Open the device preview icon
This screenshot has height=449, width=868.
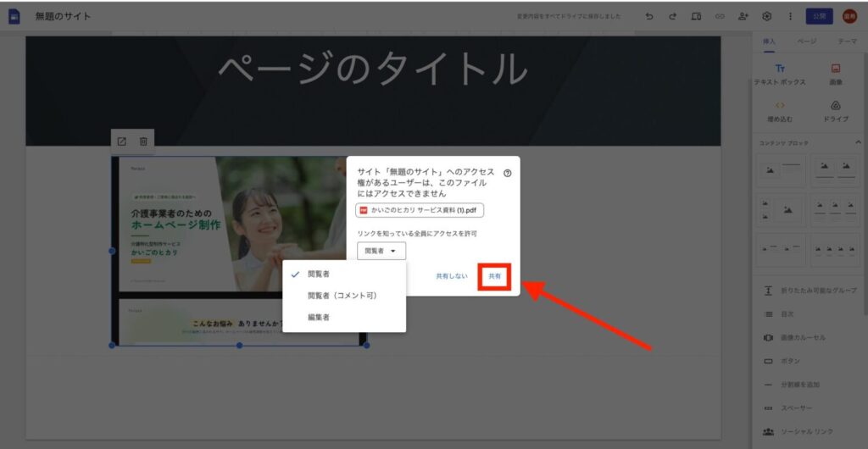point(696,16)
